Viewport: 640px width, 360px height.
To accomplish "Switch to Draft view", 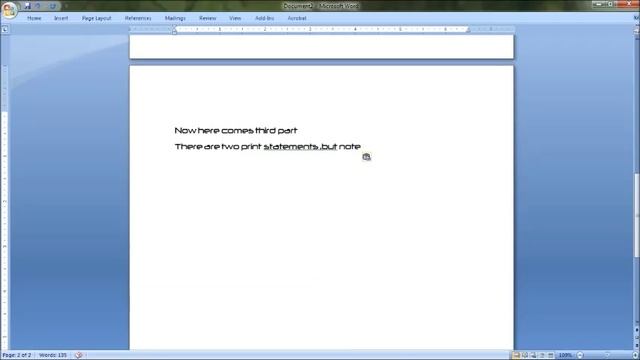I will [x=551, y=356].
